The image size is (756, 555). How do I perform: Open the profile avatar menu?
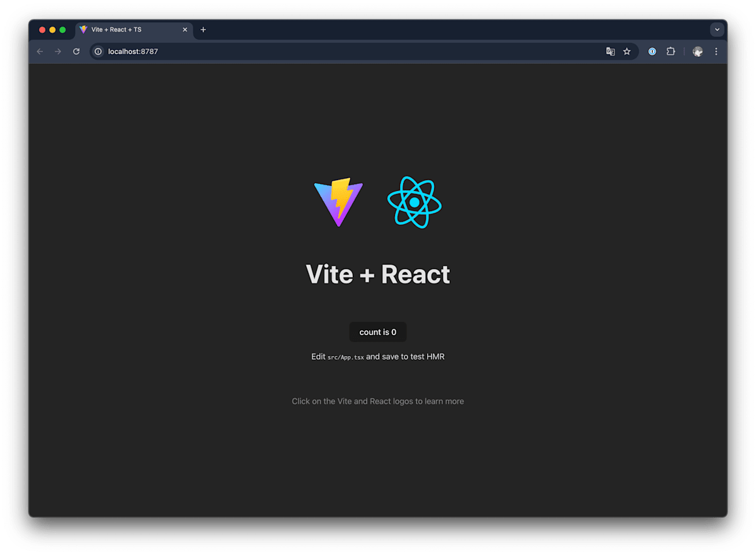pyautogui.click(x=697, y=52)
